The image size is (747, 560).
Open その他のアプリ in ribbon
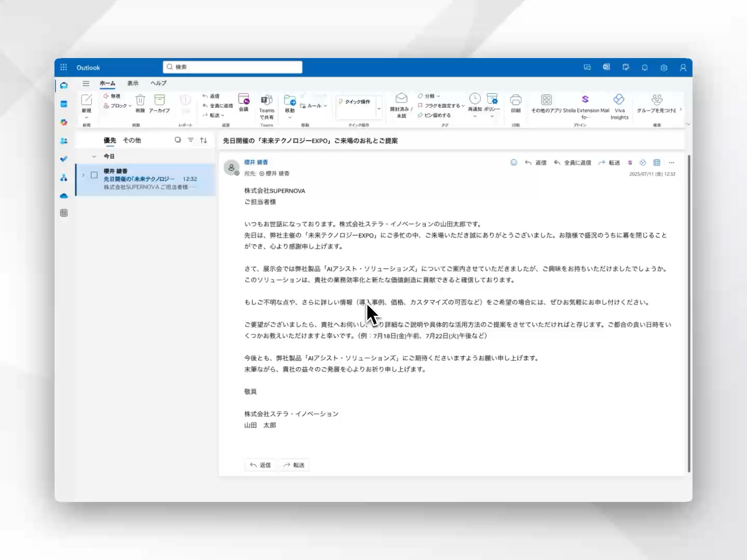coord(546,103)
